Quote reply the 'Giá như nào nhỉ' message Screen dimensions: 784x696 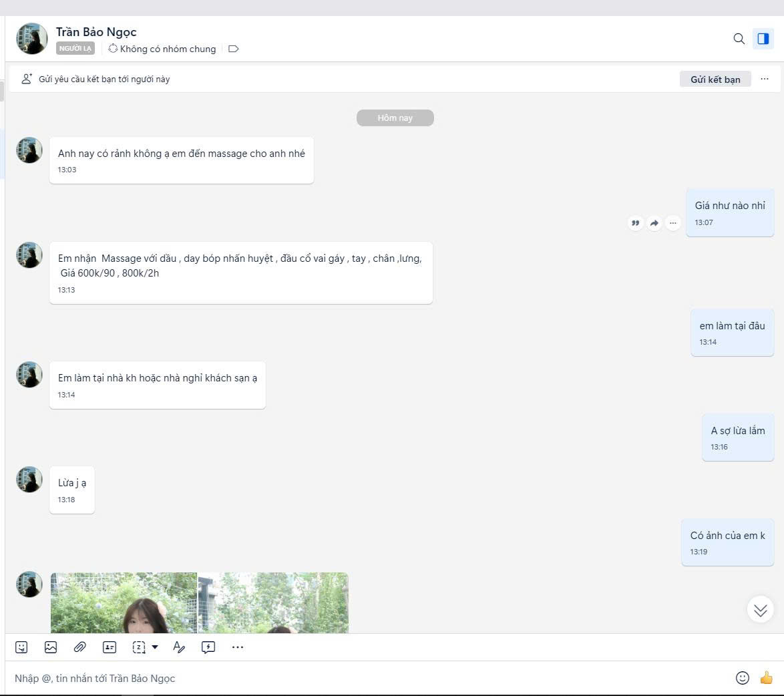(636, 223)
